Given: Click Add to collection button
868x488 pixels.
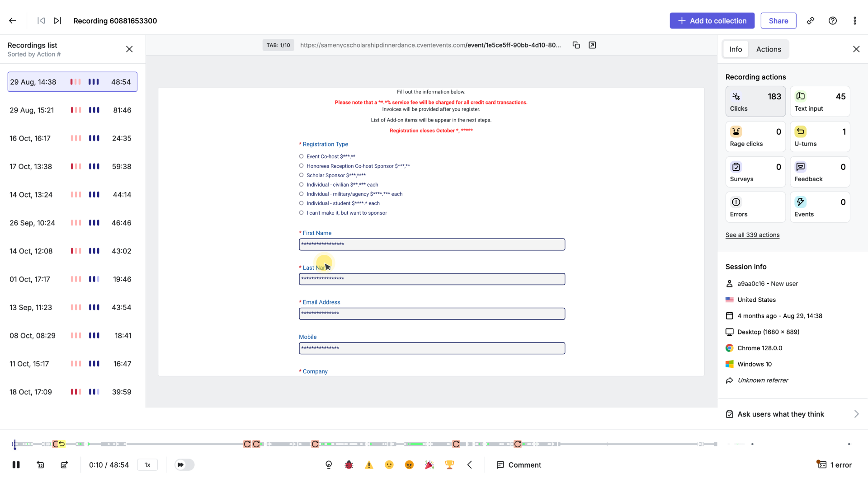Looking at the screenshot, I should (712, 21).
